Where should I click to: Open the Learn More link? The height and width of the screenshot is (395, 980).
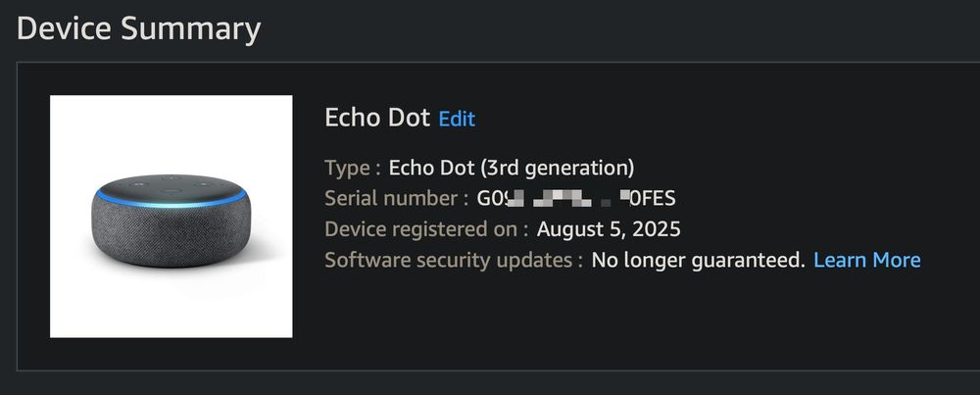click(866, 260)
